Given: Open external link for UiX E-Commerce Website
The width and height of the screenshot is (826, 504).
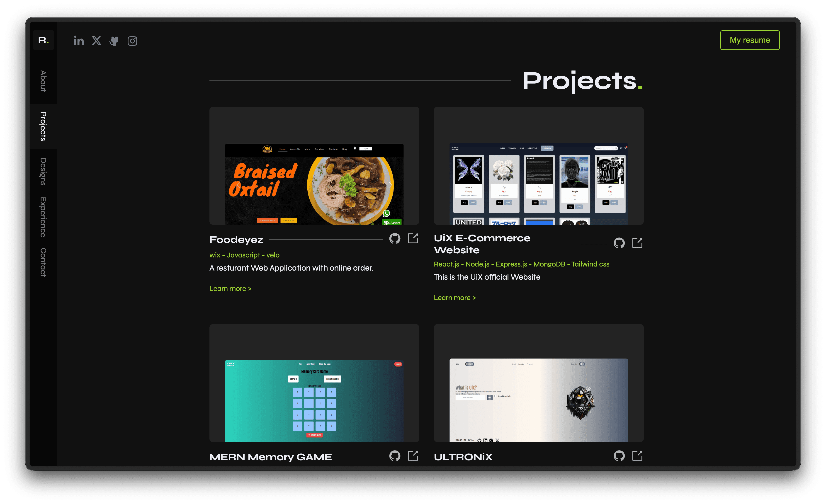Looking at the screenshot, I should click(637, 243).
